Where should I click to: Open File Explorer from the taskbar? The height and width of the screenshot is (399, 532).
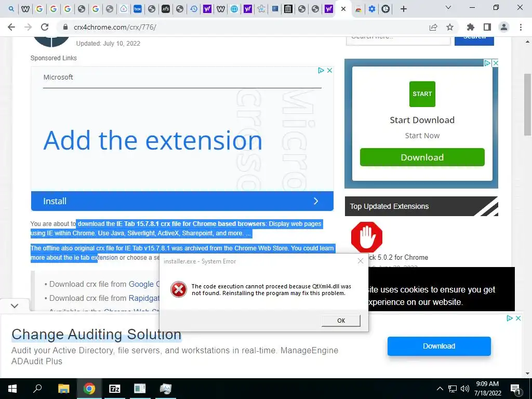point(63,389)
